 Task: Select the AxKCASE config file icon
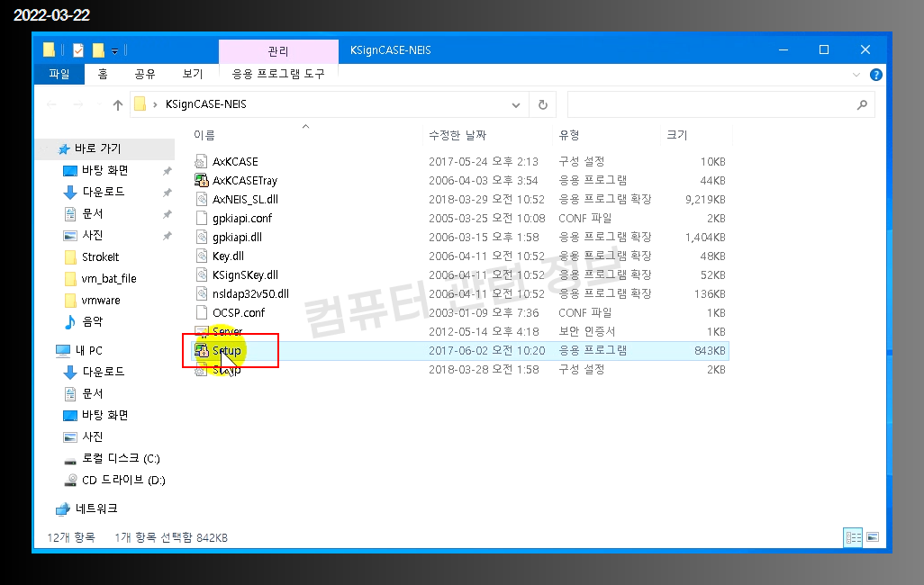click(202, 161)
